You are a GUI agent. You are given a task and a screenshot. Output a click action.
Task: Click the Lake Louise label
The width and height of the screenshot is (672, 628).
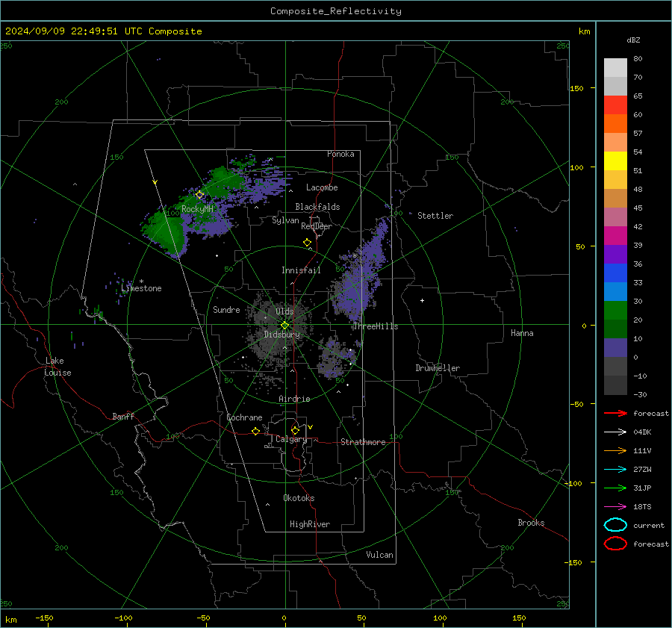click(x=57, y=367)
